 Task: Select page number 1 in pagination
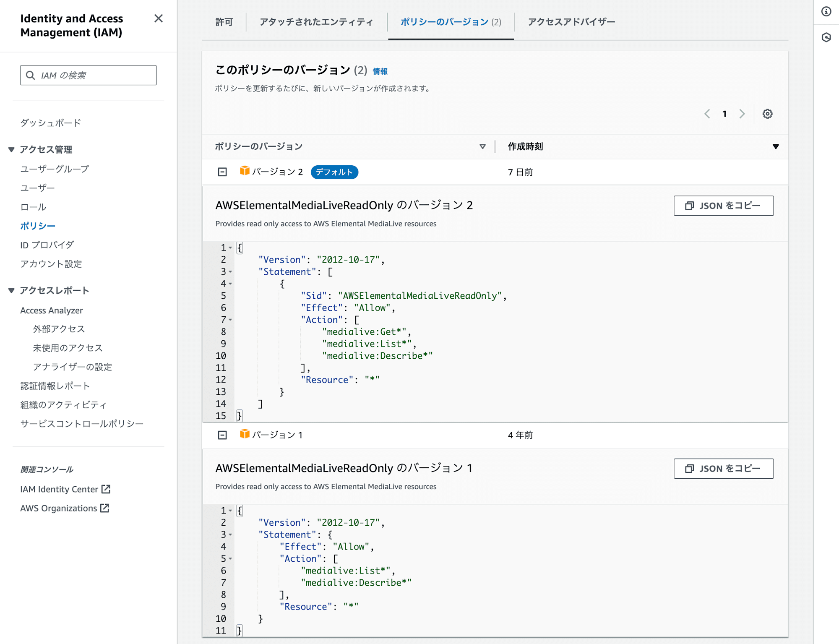[724, 114]
